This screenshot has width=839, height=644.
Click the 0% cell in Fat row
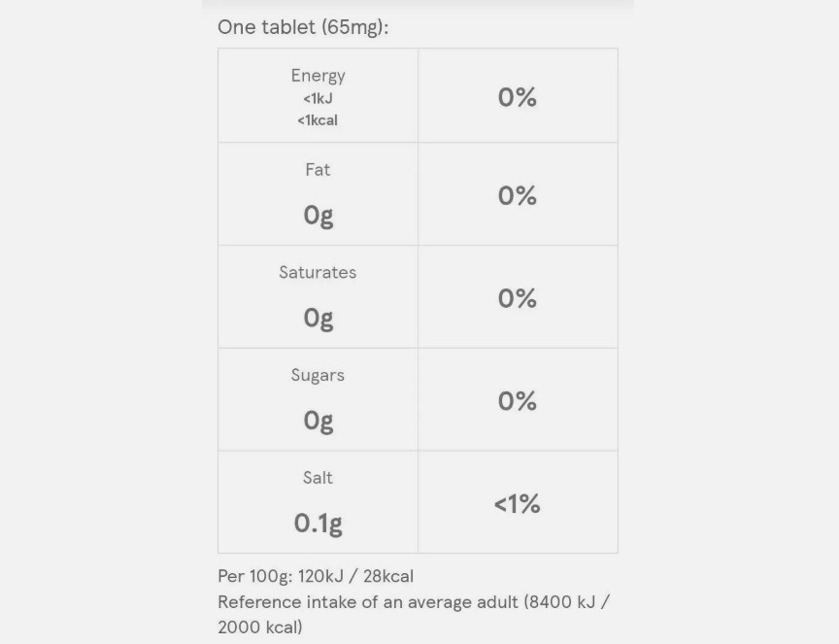pyautogui.click(x=517, y=195)
